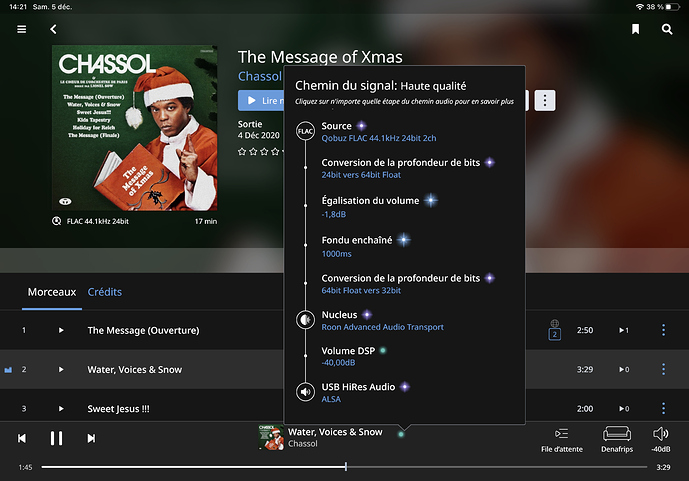Click the ALSA link
Viewport: 689px width, 481px height.
pyautogui.click(x=331, y=399)
